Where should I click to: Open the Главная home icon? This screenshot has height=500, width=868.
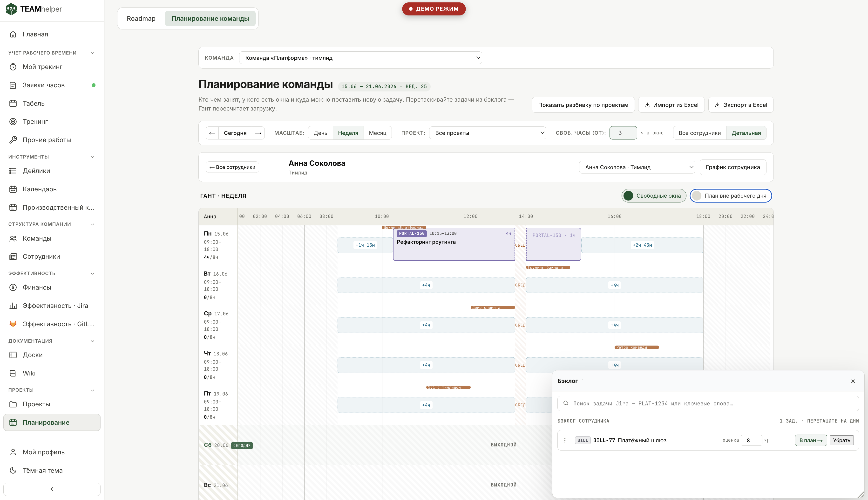click(x=13, y=34)
